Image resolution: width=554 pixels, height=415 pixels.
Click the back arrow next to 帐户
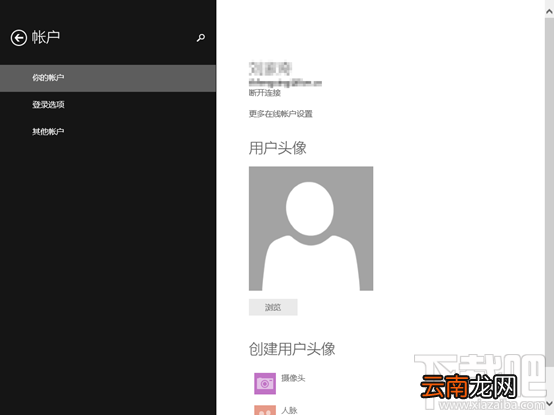(19, 37)
